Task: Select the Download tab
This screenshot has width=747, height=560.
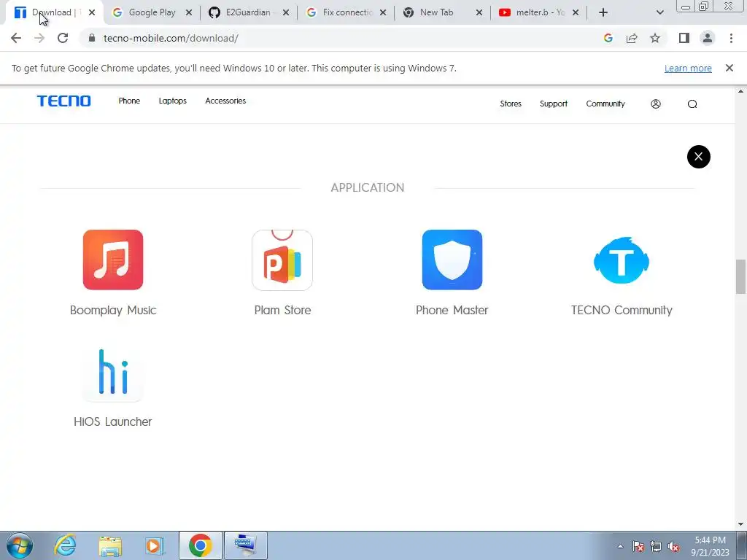Action: (x=53, y=12)
